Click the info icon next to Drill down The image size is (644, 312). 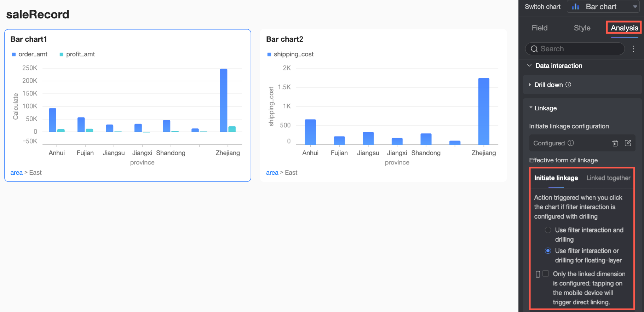click(568, 85)
